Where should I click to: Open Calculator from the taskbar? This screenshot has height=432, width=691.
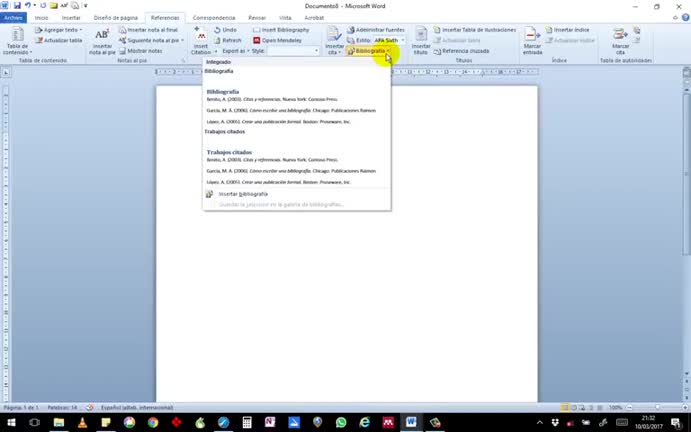click(247, 422)
